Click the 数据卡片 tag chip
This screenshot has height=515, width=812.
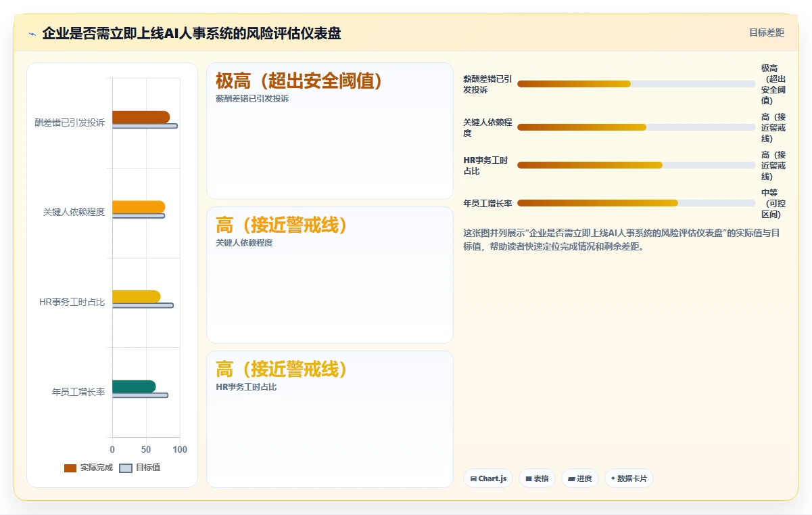[x=629, y=478]
